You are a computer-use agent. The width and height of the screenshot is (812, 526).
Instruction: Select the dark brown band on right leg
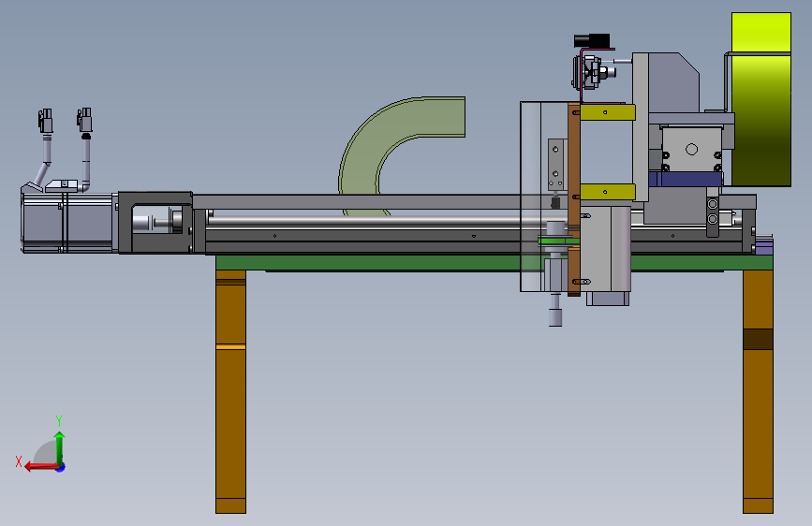pos(758,339)
